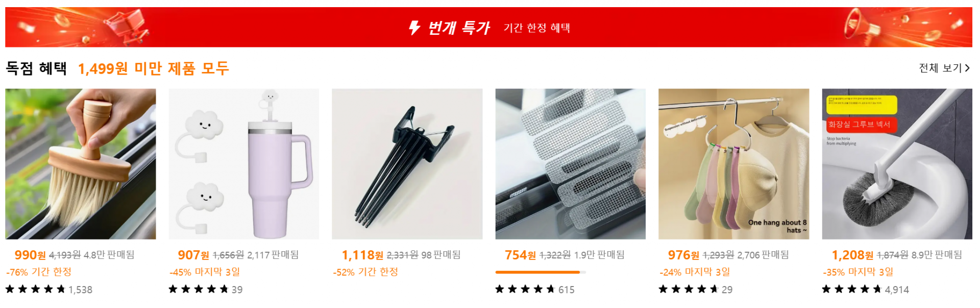Select the cloud straw cover tumbler image

[x=244, y=164]
